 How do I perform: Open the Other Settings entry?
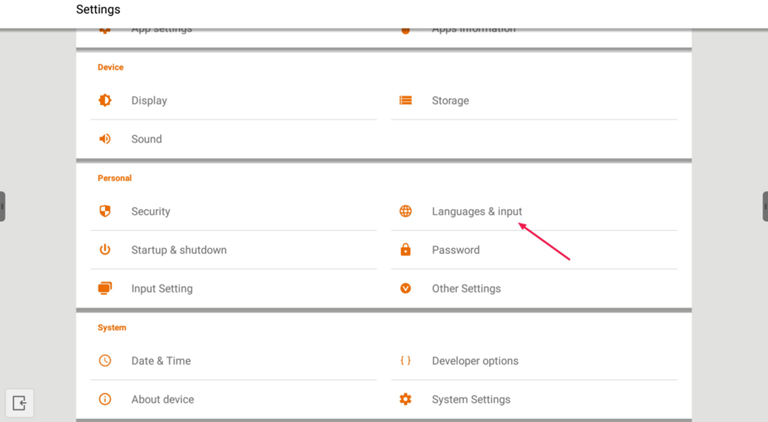(x=466, y=288)
